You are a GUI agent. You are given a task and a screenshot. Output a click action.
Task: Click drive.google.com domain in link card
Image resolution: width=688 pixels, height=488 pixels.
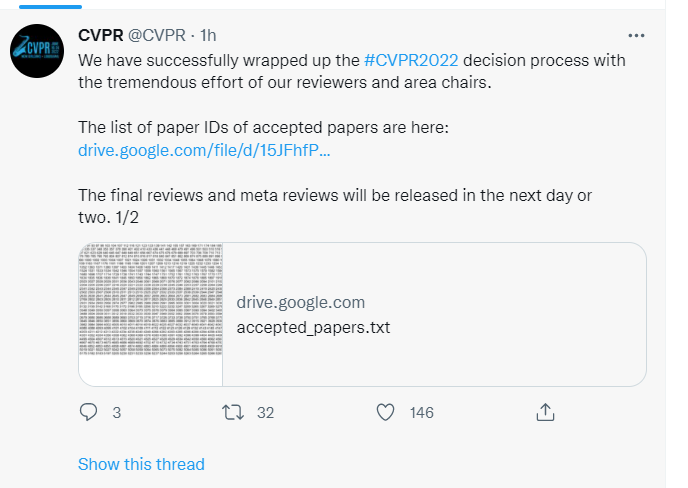301,302
